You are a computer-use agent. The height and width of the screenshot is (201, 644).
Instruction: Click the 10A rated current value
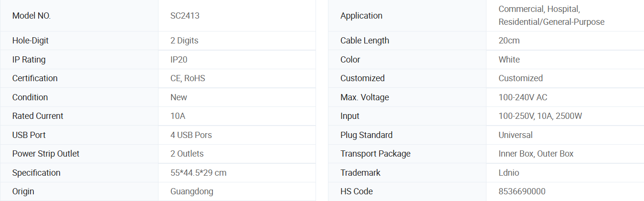(x=178, y=116)
